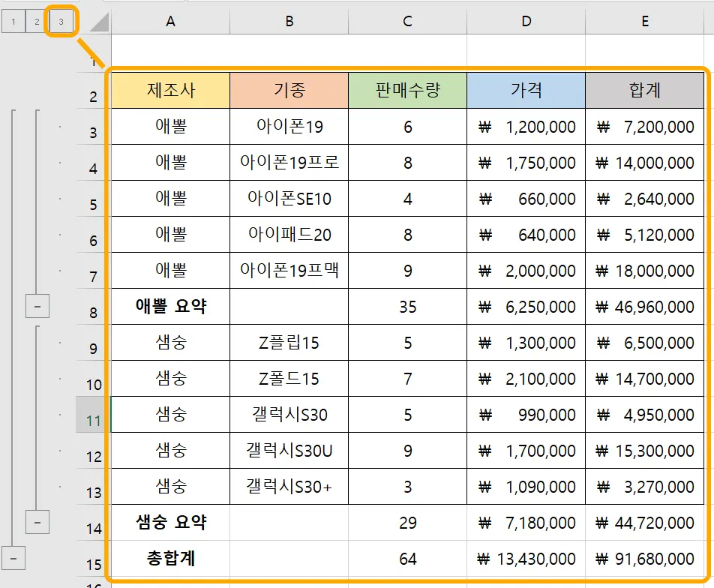Click the 판매수량 header cell
Viewport: 714px width, 588px height.
point(407,90)
